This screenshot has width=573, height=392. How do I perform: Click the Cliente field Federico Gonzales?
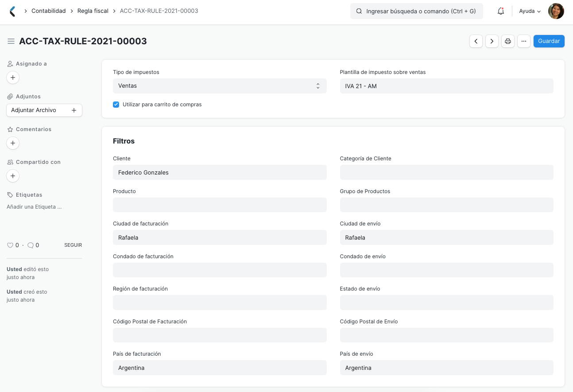pyautogui.click(x=220, y=172)
